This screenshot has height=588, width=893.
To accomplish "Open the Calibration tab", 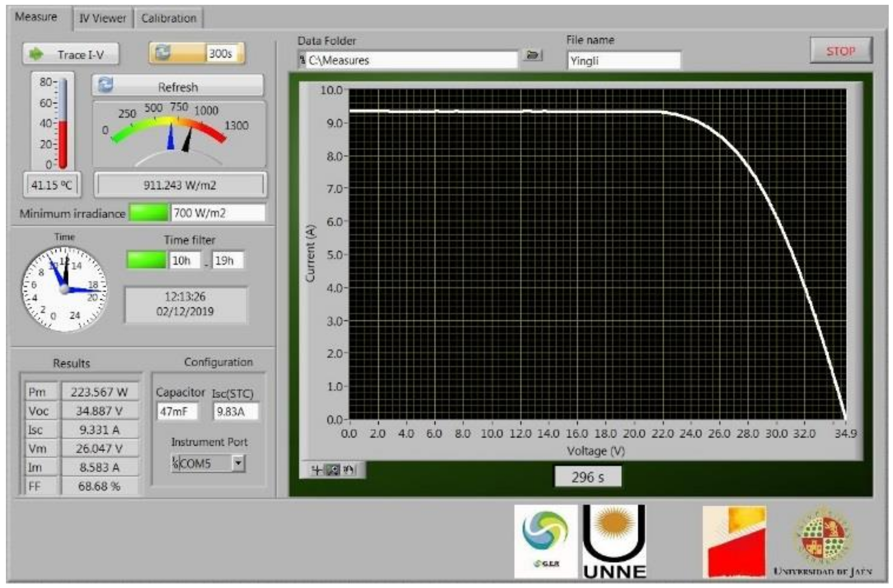I will [x=168, y=18].
